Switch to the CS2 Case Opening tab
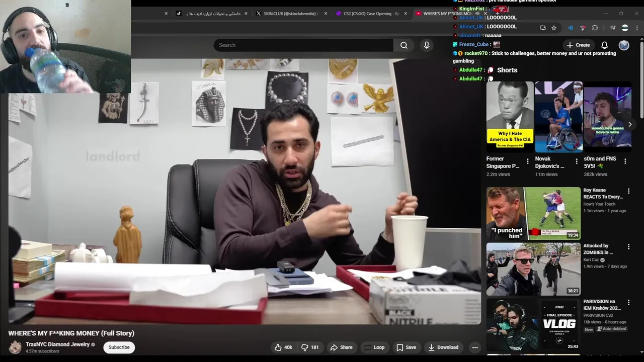Screen dimensions: 644x362 [x=371, y=14]
